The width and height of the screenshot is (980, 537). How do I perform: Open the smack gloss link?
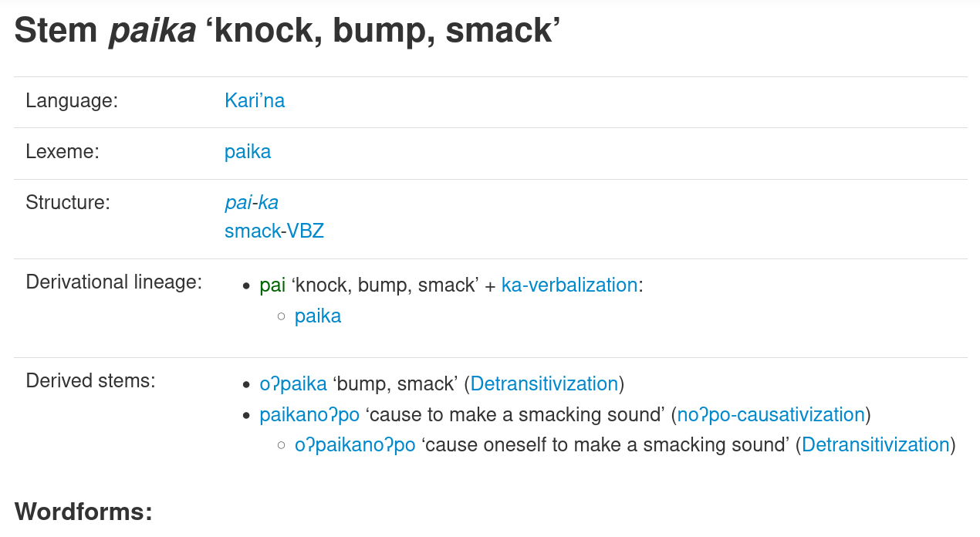(x=252, y=231)
